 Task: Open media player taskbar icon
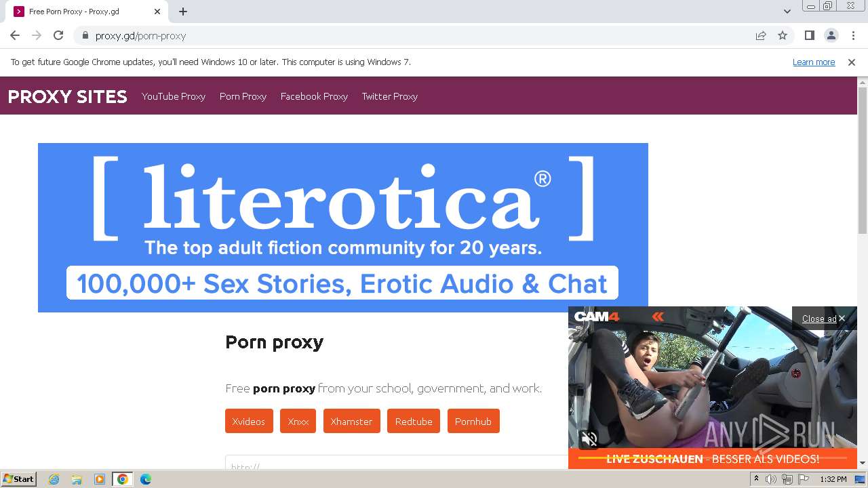[x=100, y=479]
